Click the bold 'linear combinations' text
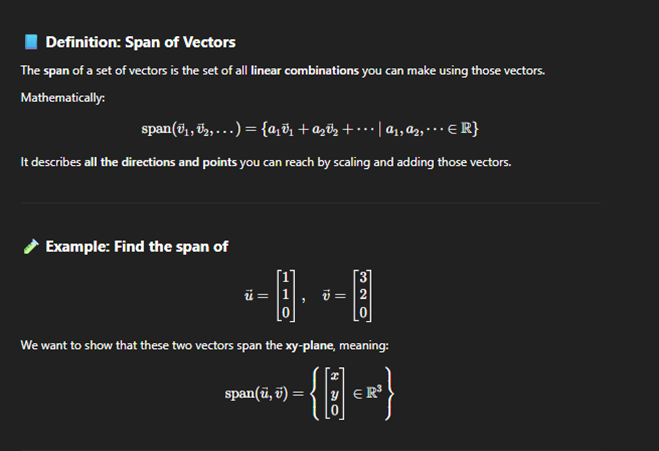 point(305,71)
